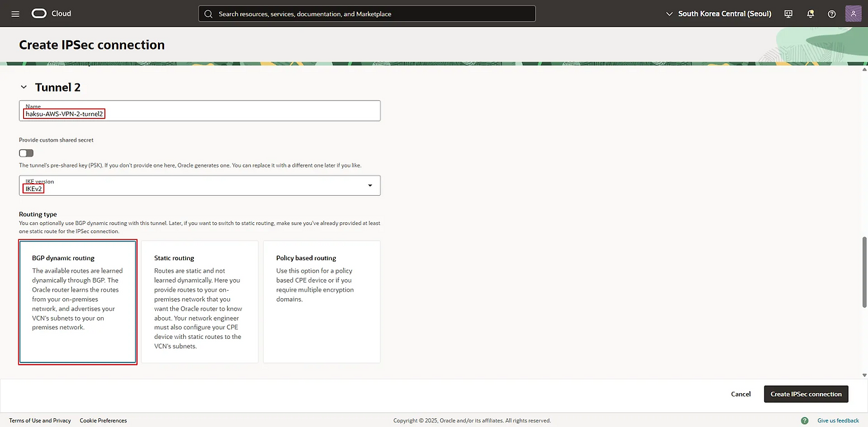Click the Create IPSec connection button
Image resolution: width=868 pixels, height=427 pixels.
click(806, 394)
